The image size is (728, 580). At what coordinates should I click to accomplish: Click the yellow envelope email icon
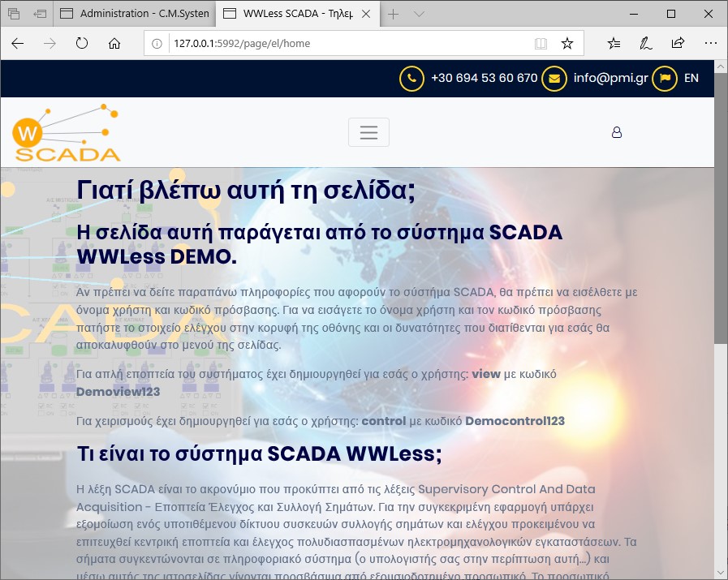554,79
